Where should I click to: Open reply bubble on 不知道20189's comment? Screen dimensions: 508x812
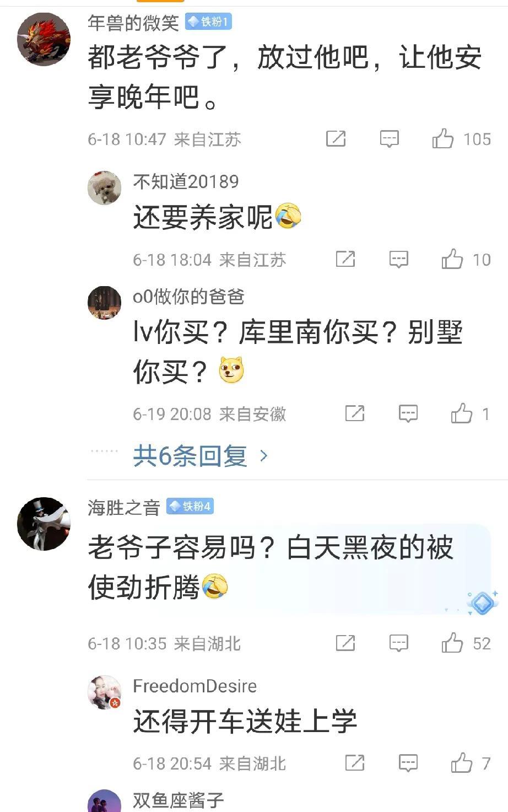[x=399, y=259]
